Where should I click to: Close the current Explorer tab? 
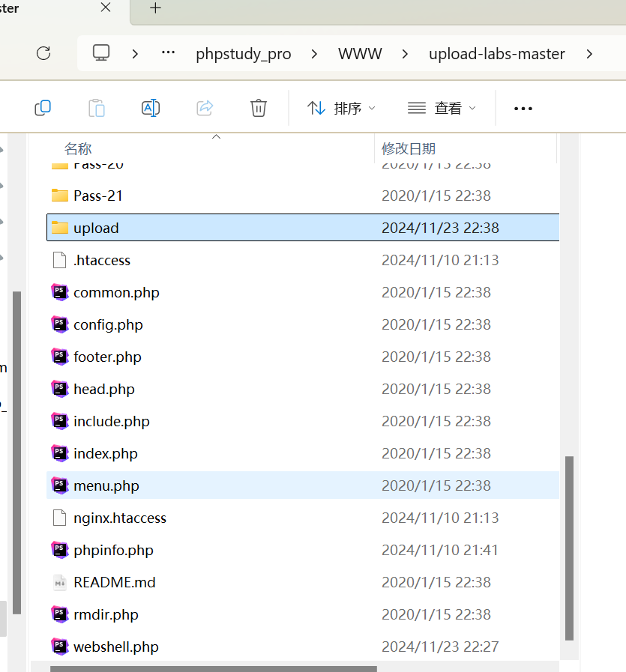tap(106, 7)
